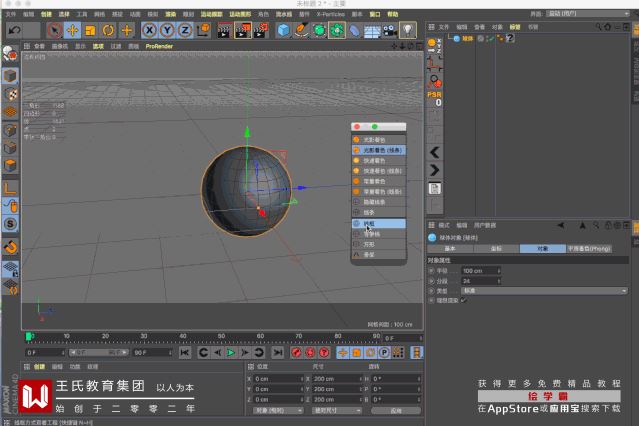Click the Undo arrow icon
The width and height of the screenshot is (639, 426).
(x=15, y=30)
